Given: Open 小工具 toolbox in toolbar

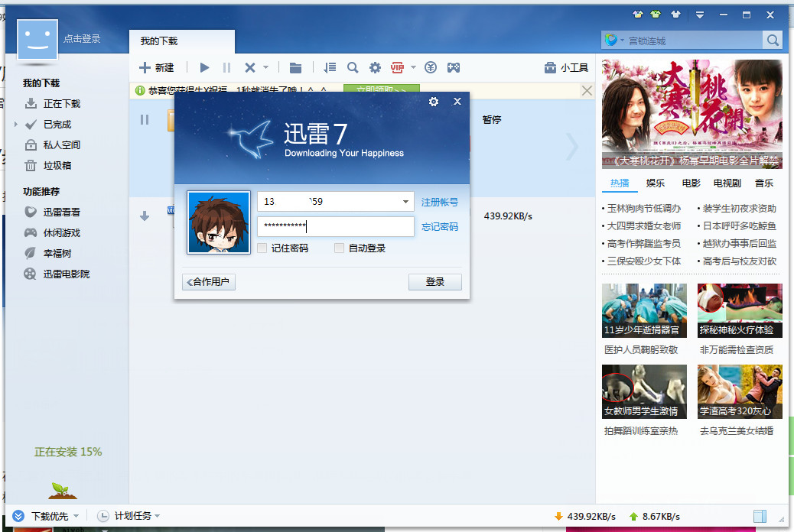Looking at the screenshot, I should click(567, 67).
